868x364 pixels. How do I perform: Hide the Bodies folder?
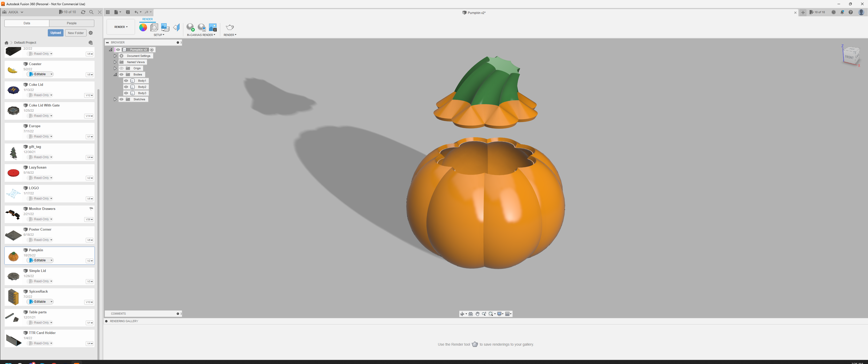[x=122, y=74]
